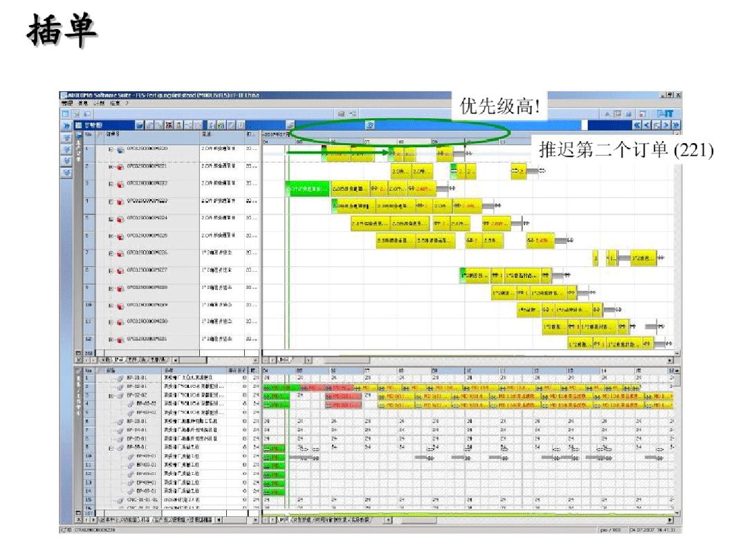
Task: Click the F-IT logo icon
Action: click(x=665, y=114)
